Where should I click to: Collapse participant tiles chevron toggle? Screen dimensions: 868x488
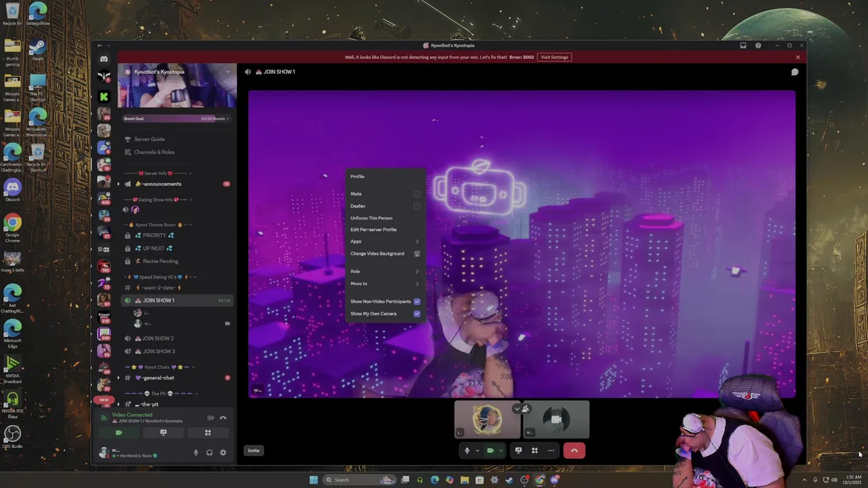517,409
